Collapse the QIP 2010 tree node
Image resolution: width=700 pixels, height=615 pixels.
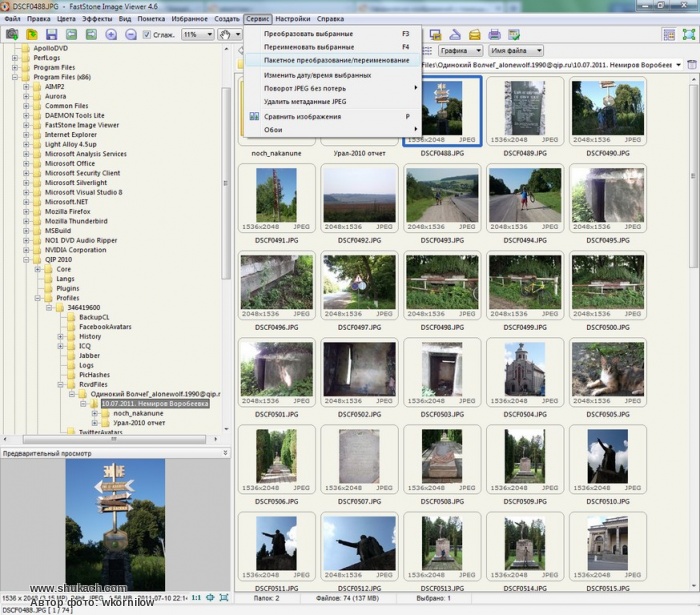coord(26,259)
